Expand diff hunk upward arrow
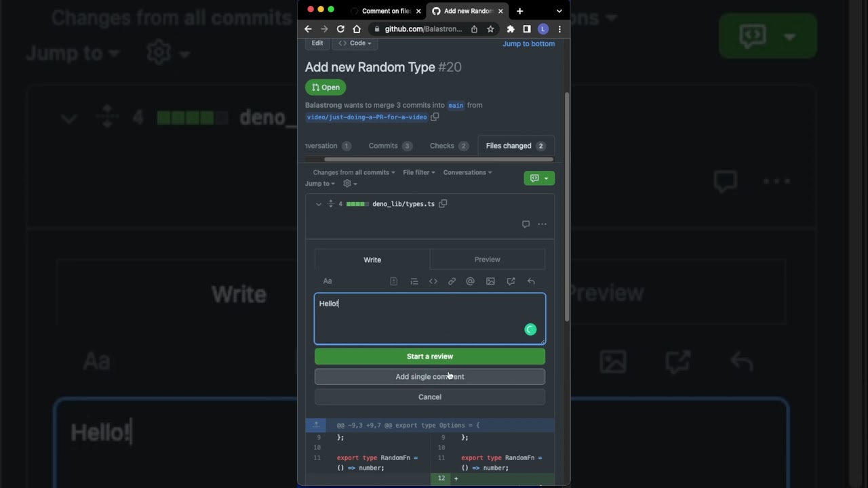The image size is (868, 488). tap(316, 425)
